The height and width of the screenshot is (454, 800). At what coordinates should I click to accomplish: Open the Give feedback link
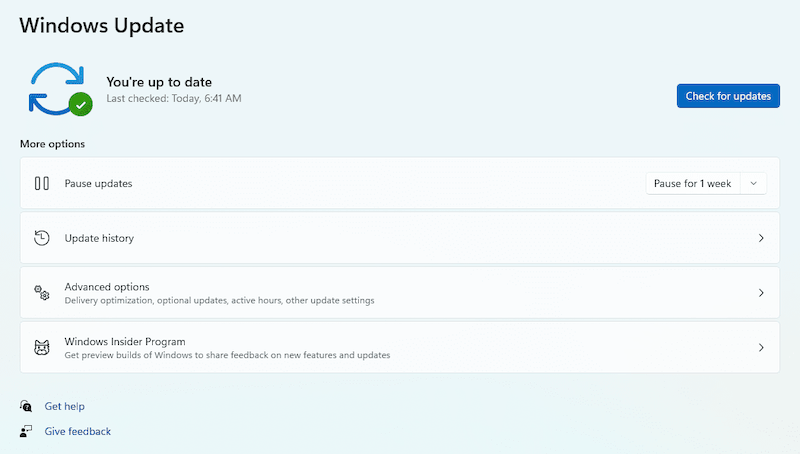point(78,431)
